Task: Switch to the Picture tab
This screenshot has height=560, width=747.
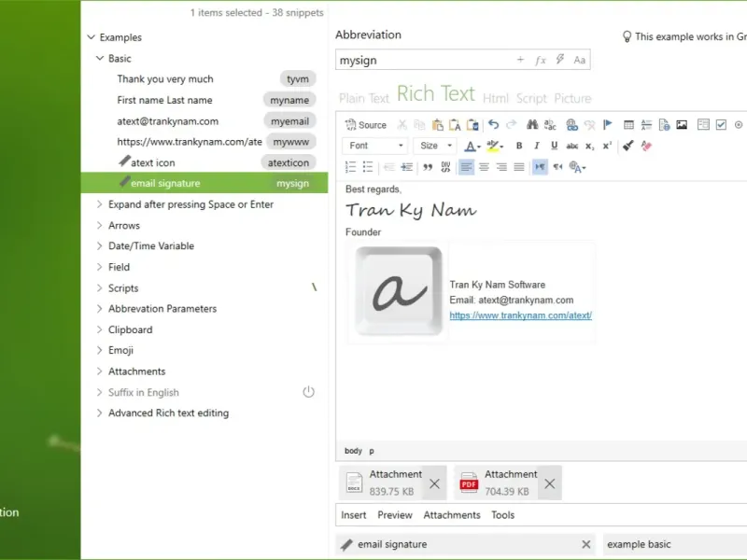Action: pos(572,98)
